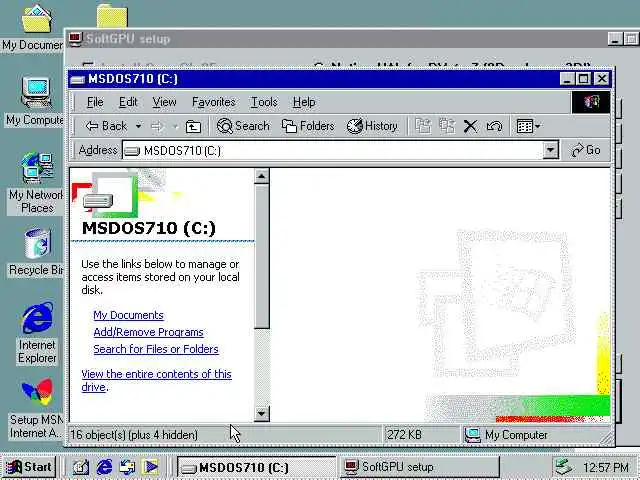640x480 pixels.
Task: Open the Favorites menu
Action: point(213,102)
